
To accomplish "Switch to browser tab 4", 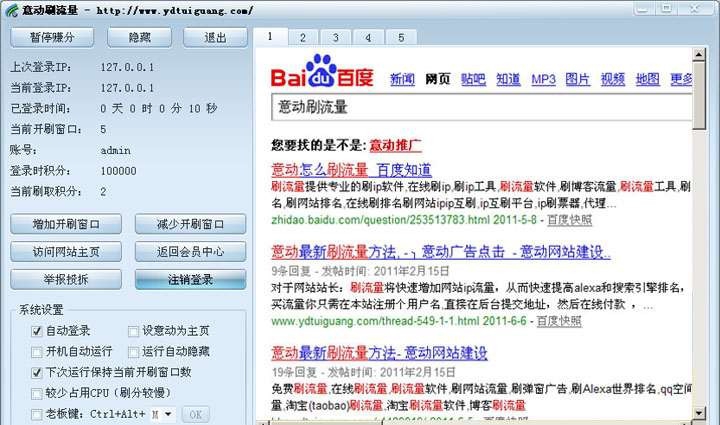I will point(368,38).
